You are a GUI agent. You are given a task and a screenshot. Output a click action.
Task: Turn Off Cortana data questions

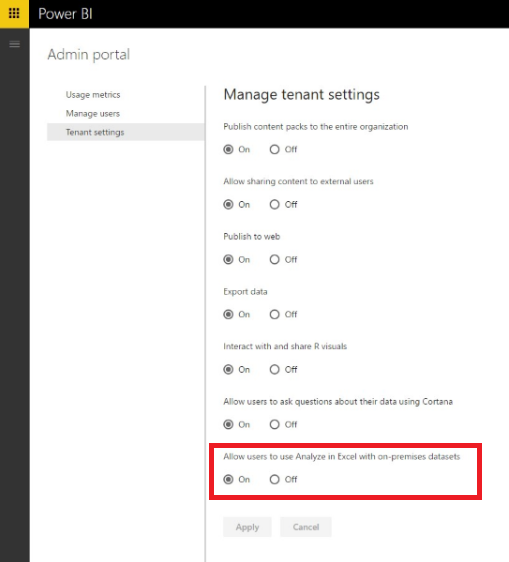point(275,425)
